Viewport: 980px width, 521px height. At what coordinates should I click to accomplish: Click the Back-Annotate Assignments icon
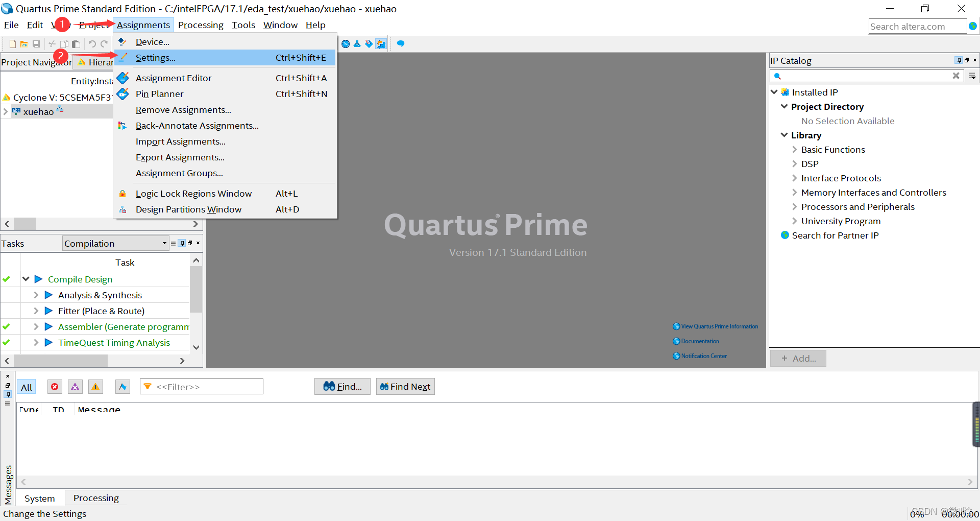(122, 126)
